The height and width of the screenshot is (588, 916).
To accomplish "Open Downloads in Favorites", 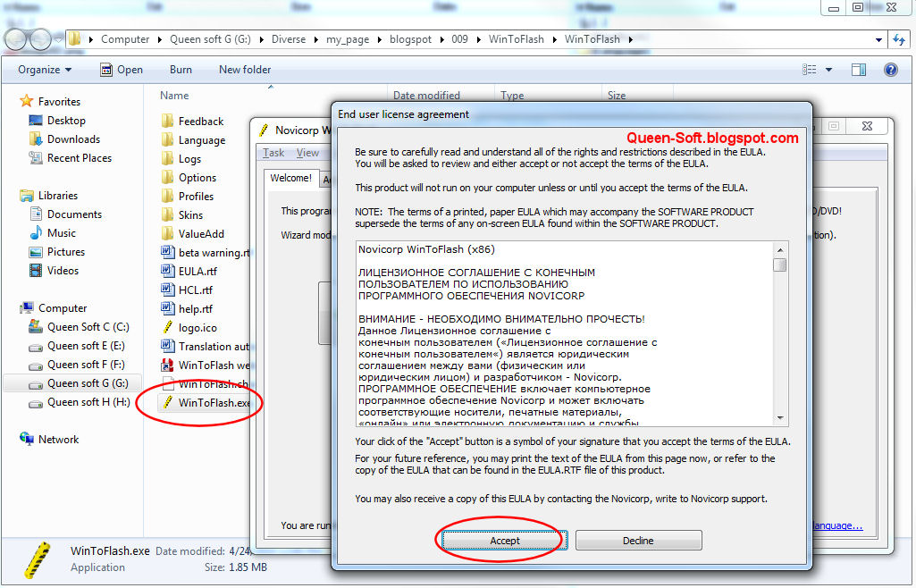I will [x=73, y=139].
